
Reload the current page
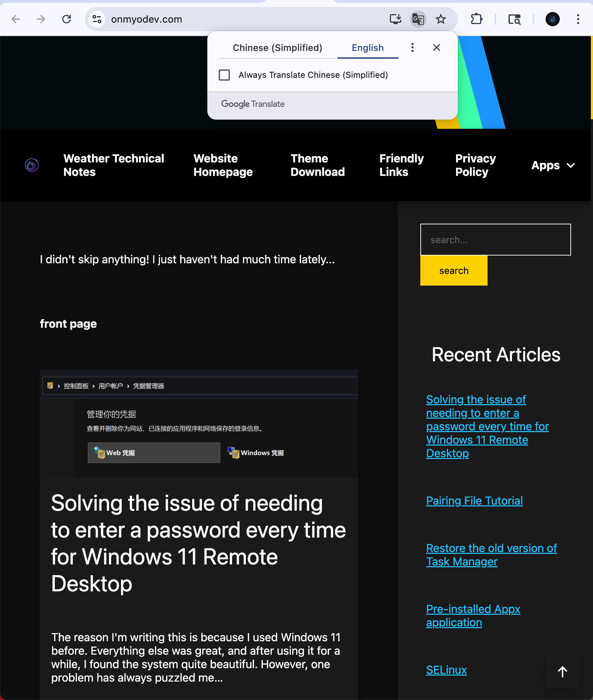tap(67, 19)
